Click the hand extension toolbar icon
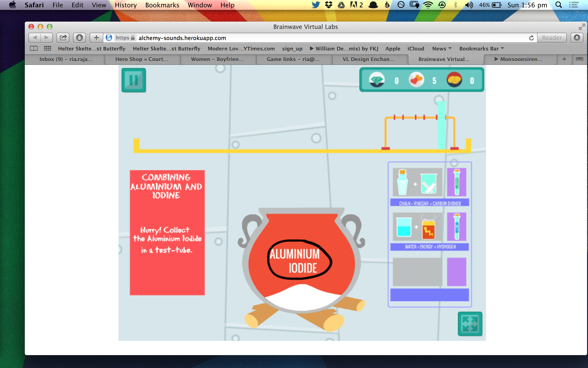Screen dimensions: 588x368 click(x=79, y=38)
